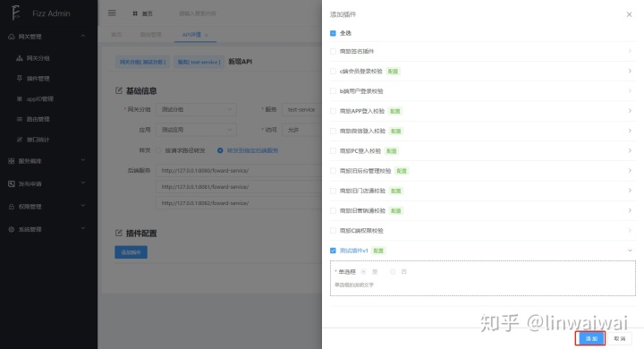The image size is (644, 349).
Task: Open the 插件管理 sidebar menu item
Action: (x=49, y=78)
